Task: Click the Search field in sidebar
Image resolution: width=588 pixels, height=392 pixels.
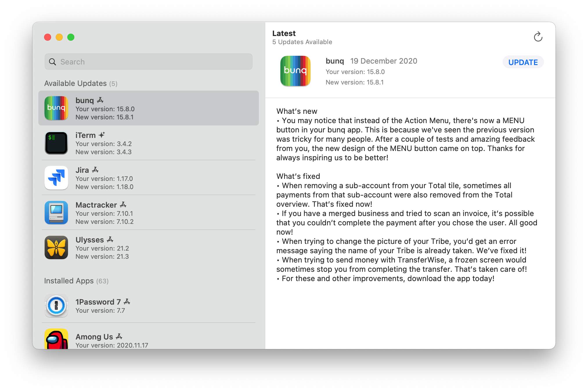Action: (149, 62)
